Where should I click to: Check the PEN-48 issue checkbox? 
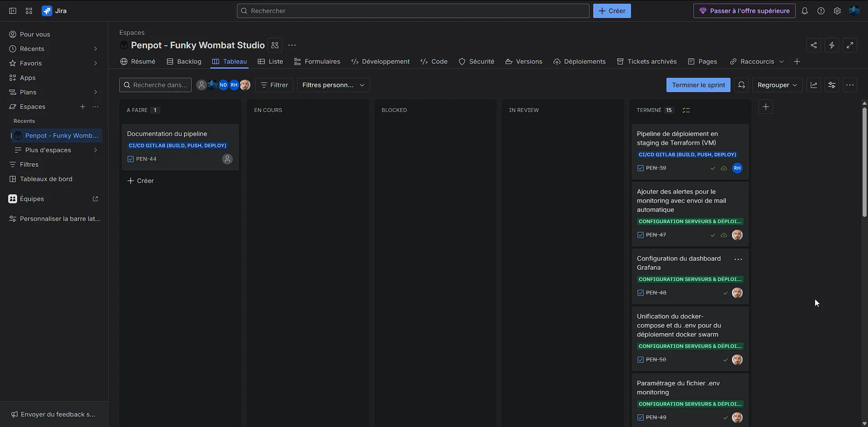pyautogui.click(x=641, y=292)
